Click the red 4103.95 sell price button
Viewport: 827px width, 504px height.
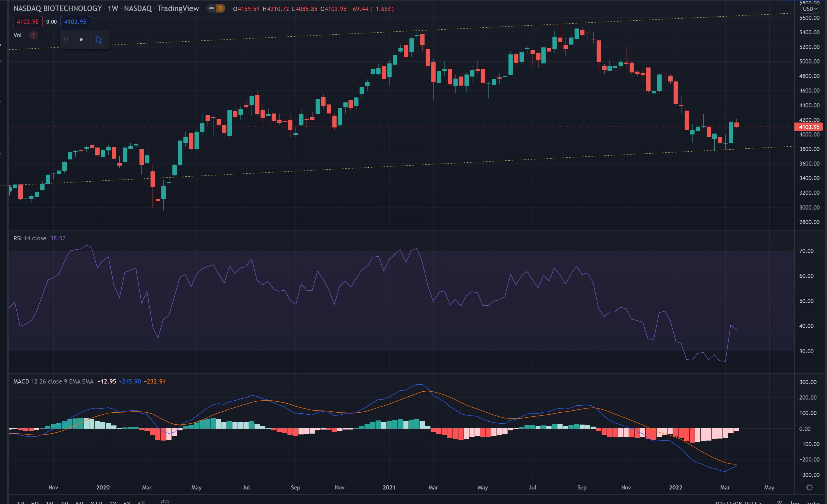28,22
